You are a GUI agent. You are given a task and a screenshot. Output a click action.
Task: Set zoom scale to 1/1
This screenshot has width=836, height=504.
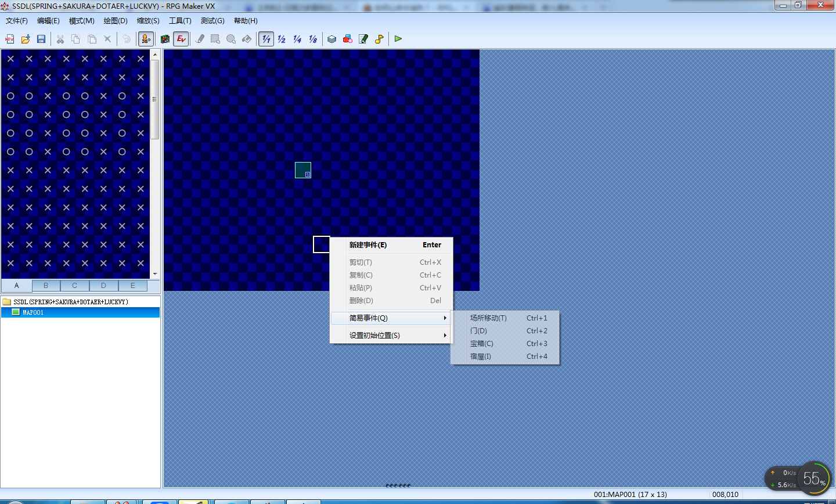266,39
